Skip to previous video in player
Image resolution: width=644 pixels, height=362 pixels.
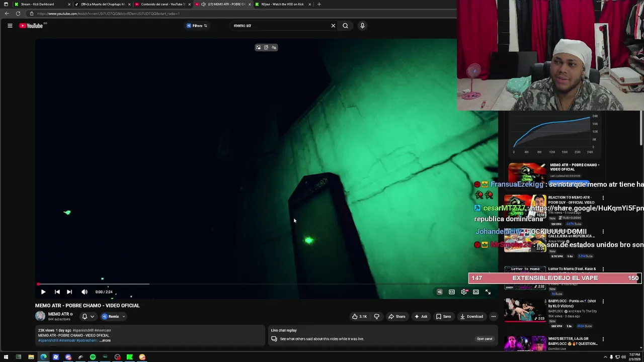tap(57, 292)
